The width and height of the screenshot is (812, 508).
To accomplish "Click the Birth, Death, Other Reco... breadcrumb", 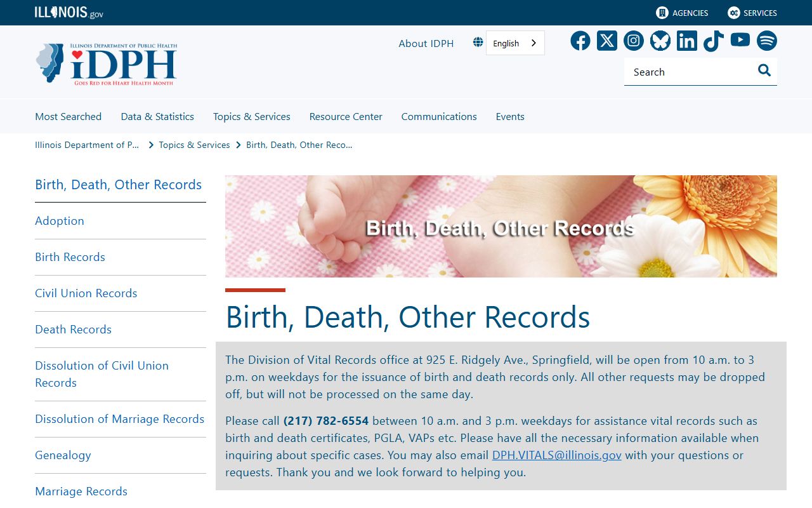I will pyautogui.click(x=299, y=145).
